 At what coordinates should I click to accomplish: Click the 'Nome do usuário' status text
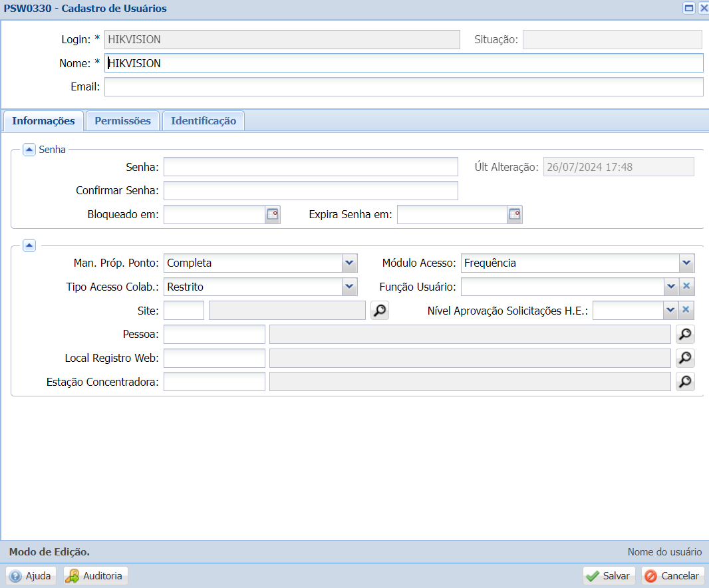click(x=664, y=552)
